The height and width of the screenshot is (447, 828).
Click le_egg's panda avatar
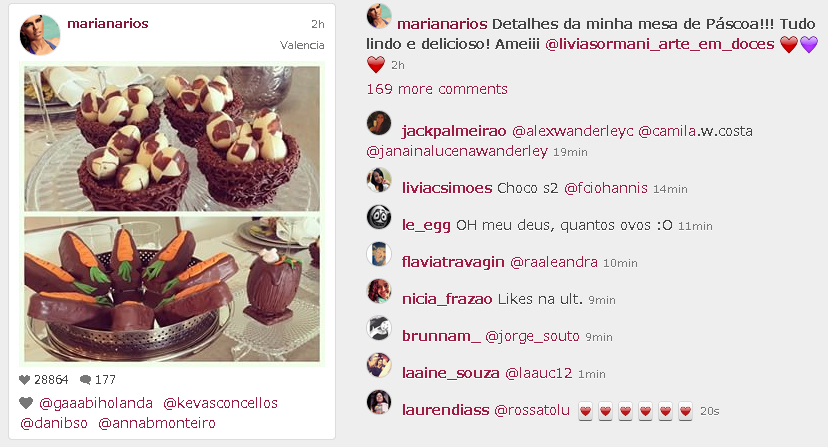pos(379,217)
